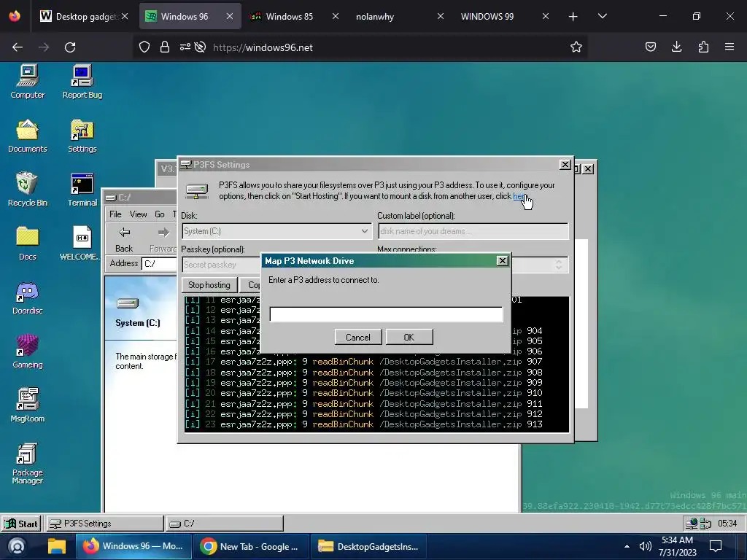Open the Documents desktop folder
The width and height of the screenshot is (747, 560).
(28, 135)
